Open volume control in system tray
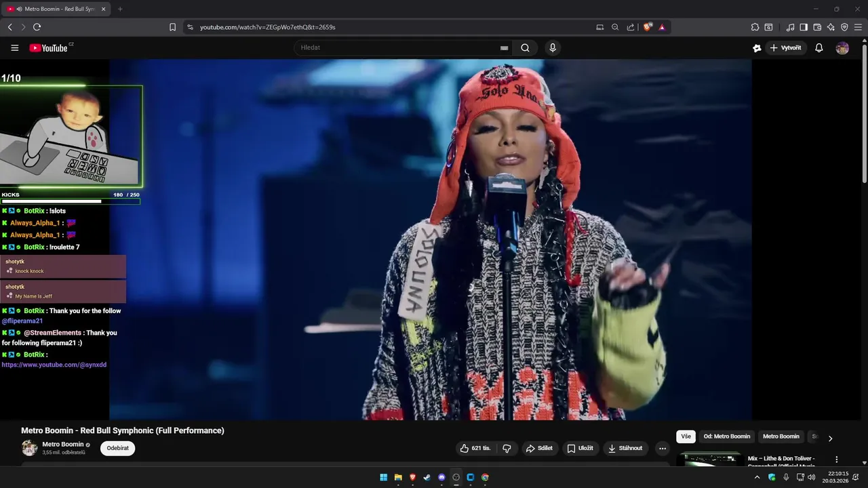The width and height of the screenshot is (868, 488). click(x=812, y=477)
